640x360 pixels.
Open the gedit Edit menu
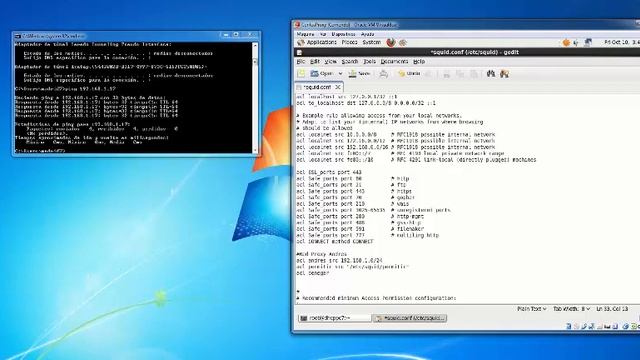pos(315,62)
